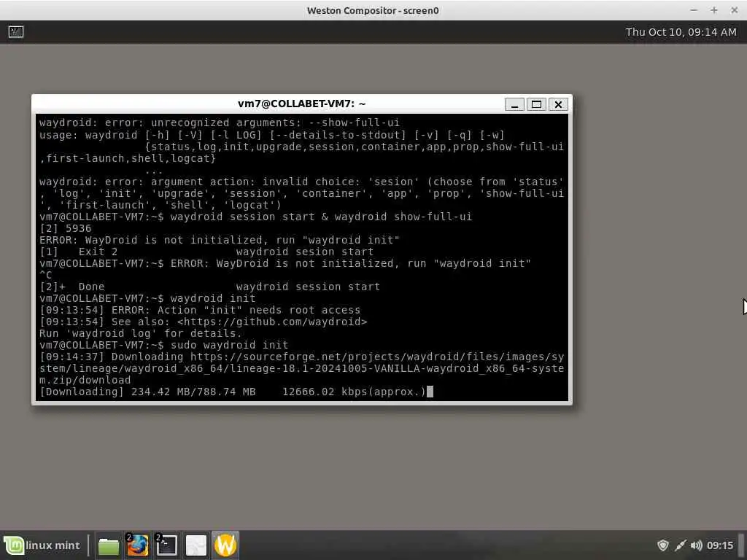
Task: Minimize the Weston Compositor window
Action: (x=694, y=10)
